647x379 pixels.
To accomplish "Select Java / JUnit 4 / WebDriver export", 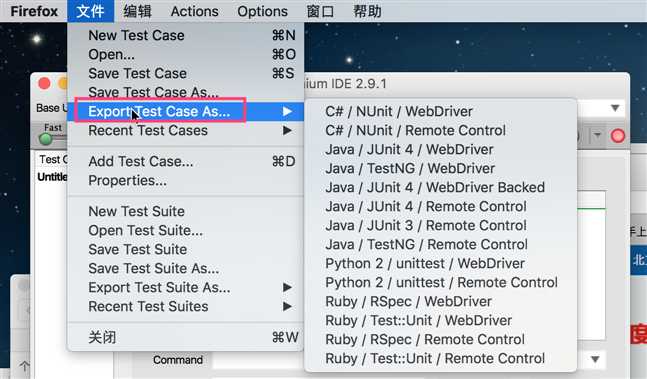I will tap(409, 149).
